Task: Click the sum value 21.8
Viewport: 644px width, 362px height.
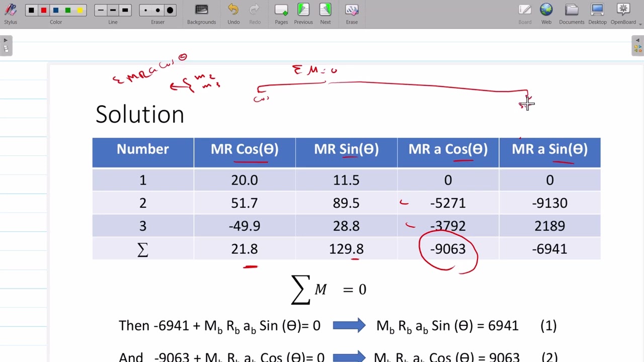Action: click(x=245, y=249)
